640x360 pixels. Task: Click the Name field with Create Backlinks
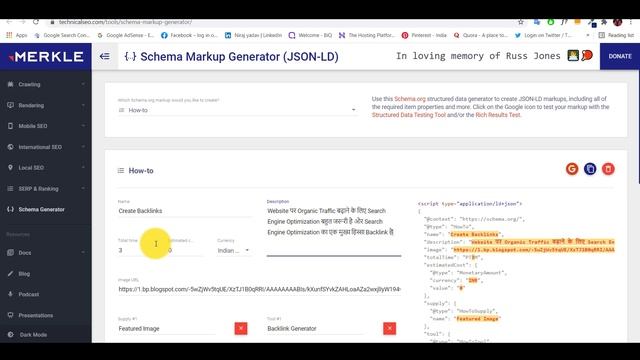point(185,211)
